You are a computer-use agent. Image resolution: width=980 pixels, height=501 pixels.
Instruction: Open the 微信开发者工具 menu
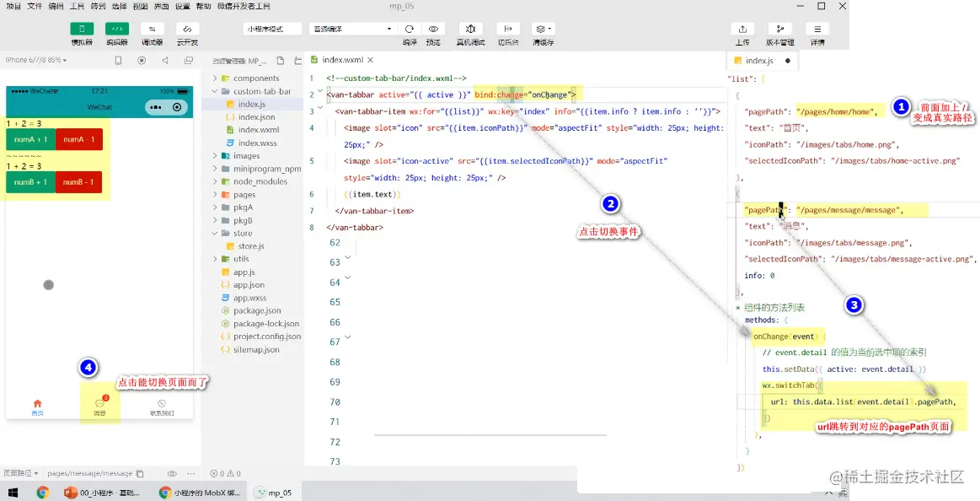(x=244, y=6)
